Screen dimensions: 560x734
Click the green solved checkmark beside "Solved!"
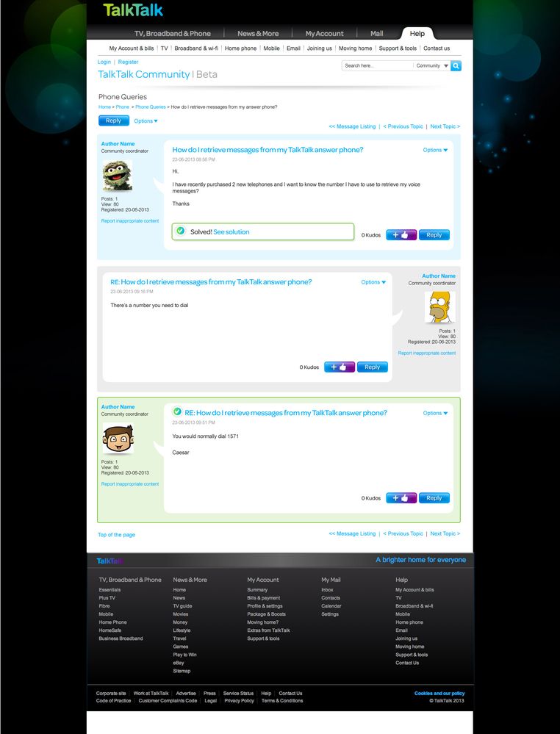tap(180, 231)
